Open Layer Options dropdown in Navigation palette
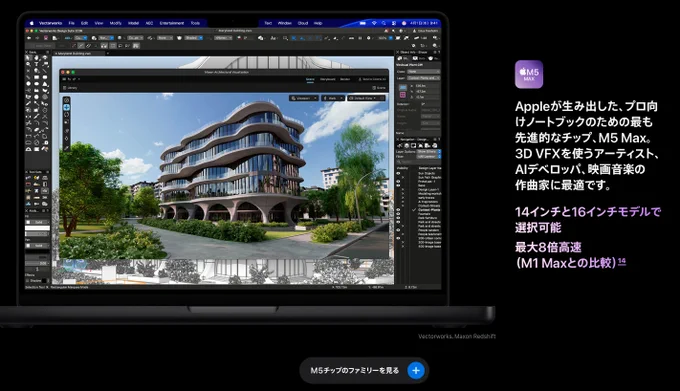The image size is (680, 391). pyautogui.click(x=428, y=152)
